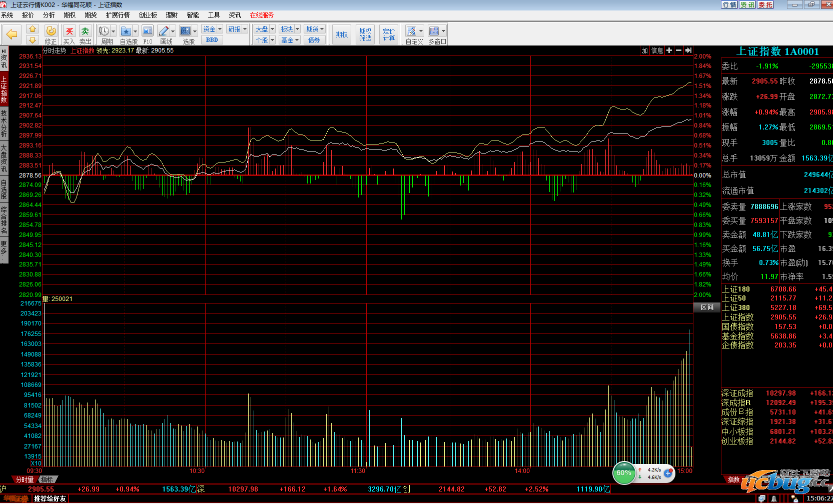
Task: Expand the 画线 dropdown arrow
Action: click(173, 31)
